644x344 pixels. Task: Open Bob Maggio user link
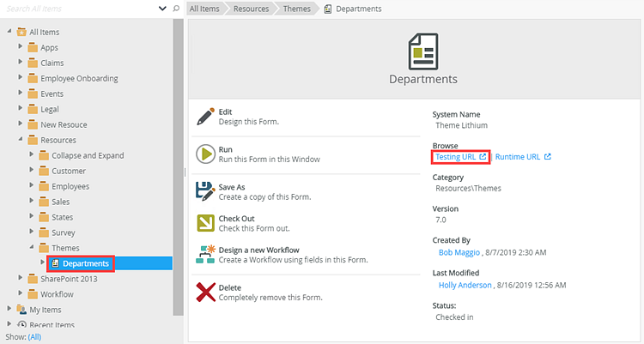[459, 252]
